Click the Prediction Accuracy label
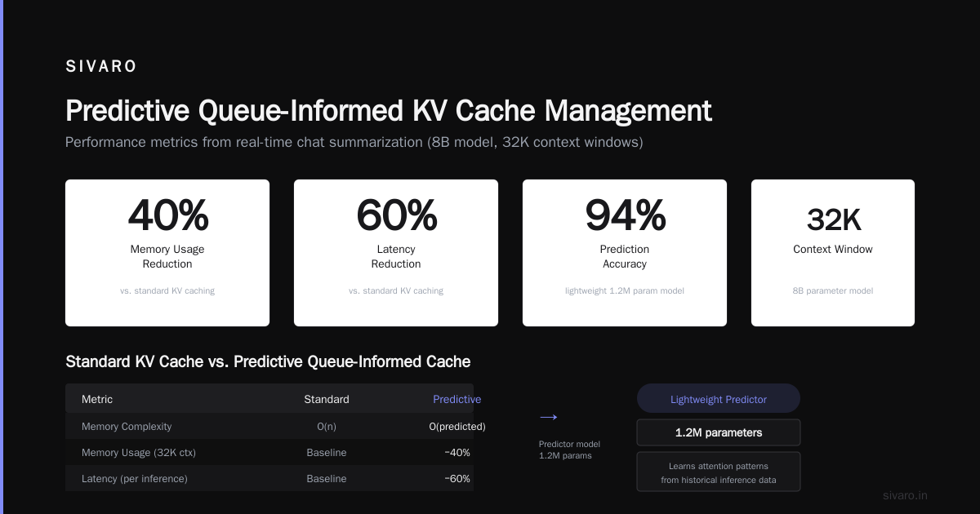 click(625, 256)
